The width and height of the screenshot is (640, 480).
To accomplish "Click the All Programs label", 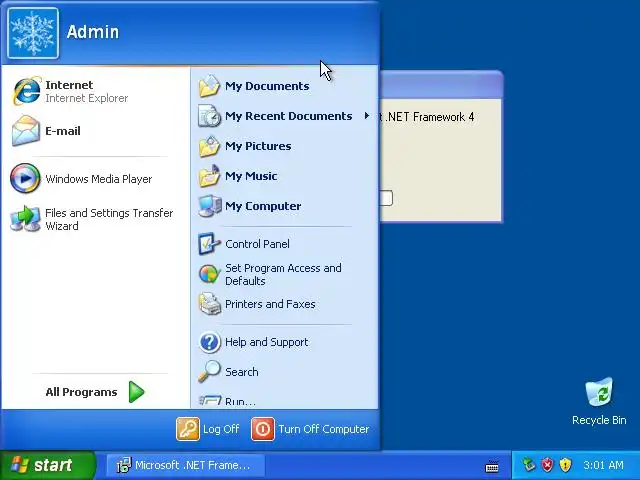I will pos(81,392).
